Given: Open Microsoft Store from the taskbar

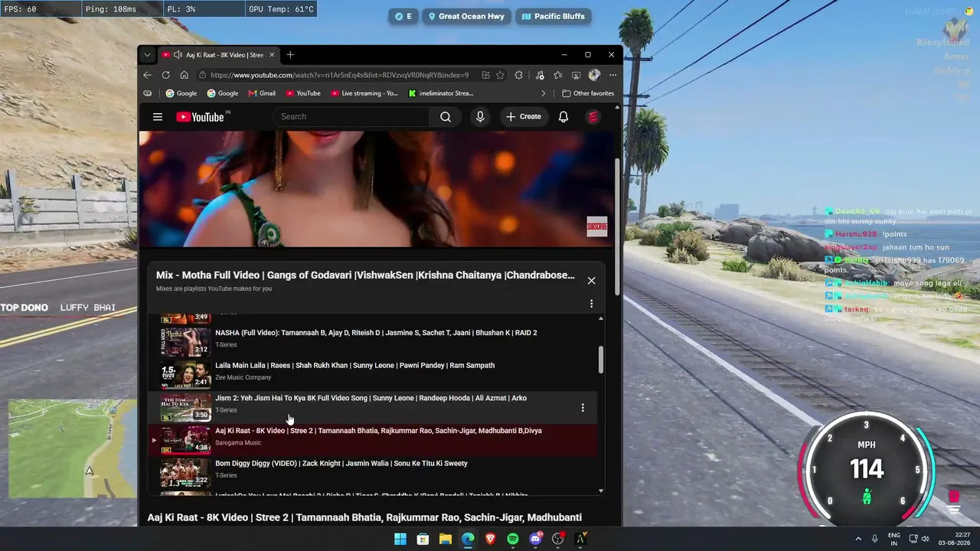Looking at the screenshot, I should [423, 539].
